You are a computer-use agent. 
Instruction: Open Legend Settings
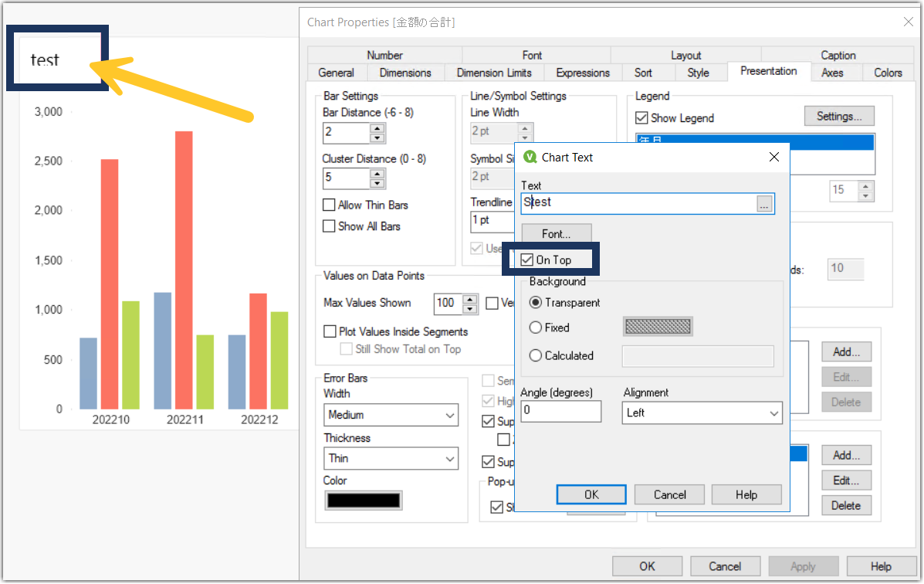coord(839,115)
